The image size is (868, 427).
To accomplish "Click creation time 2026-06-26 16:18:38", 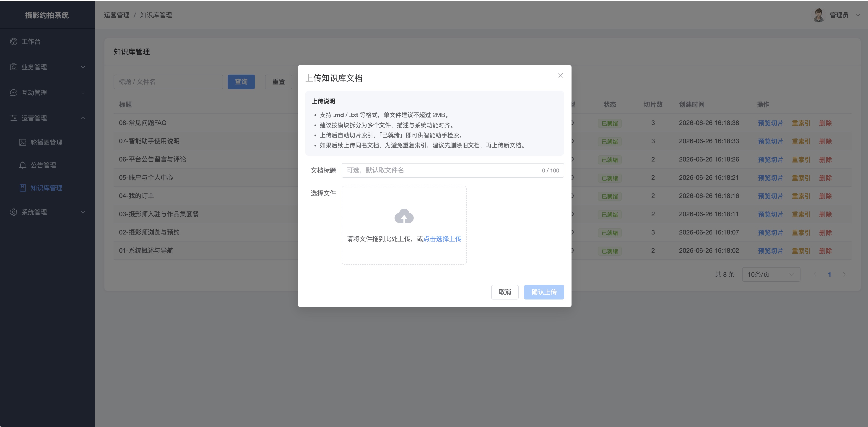I will coord(709,123).
